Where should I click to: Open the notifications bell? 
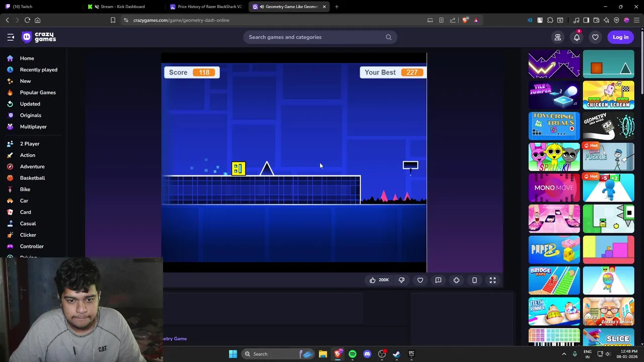click(x=577, y=37)
